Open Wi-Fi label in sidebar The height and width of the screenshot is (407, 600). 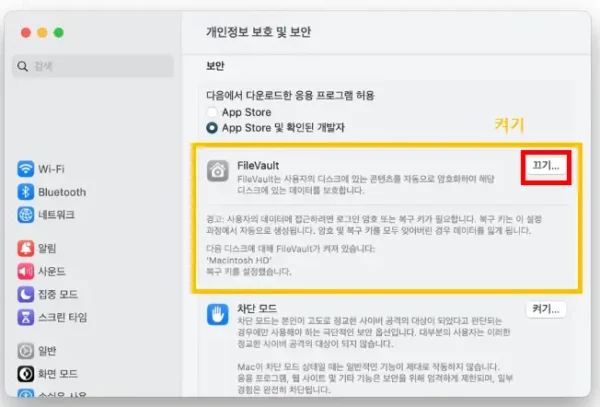click(51, 169)
